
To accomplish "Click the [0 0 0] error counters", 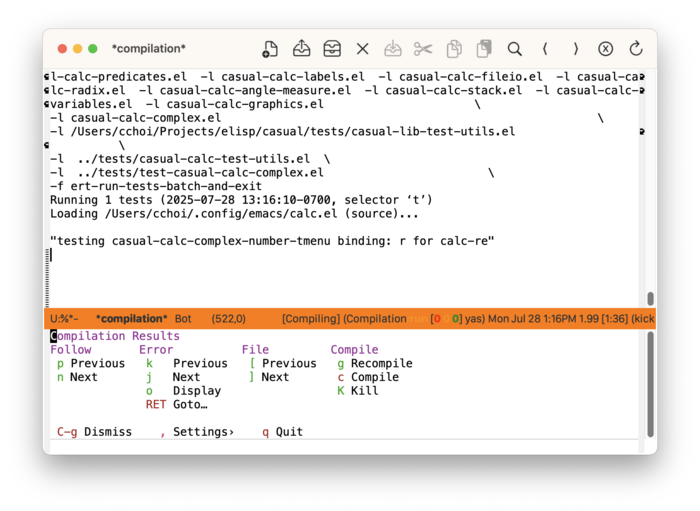I will pyautogui.click(x=445, y=319).
